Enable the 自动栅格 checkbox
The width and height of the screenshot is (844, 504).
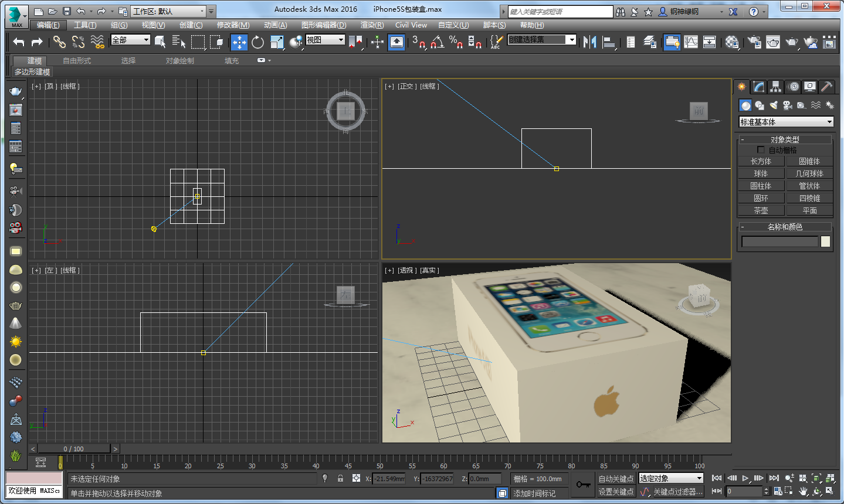(x=761, y=150)
